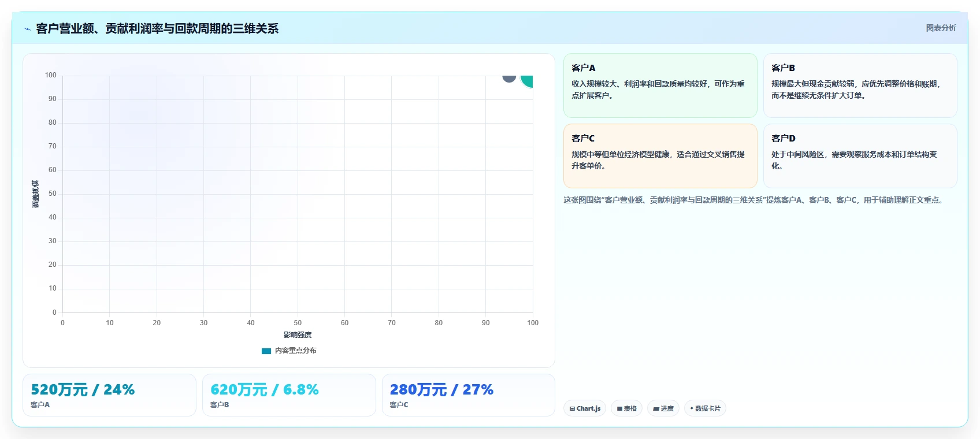This screenshot has height=439, width=980.
Task: Click the gray bubble data point
Action: 509,79
